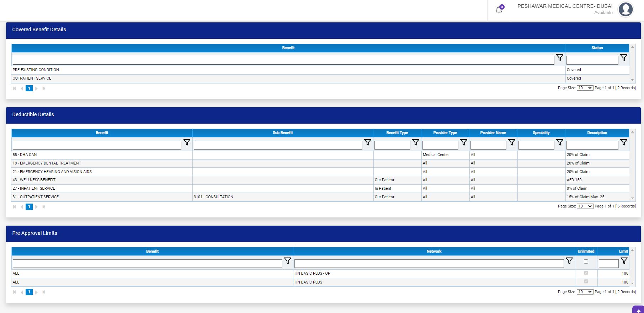Click filter icon for Sub Benefit column

367,142
